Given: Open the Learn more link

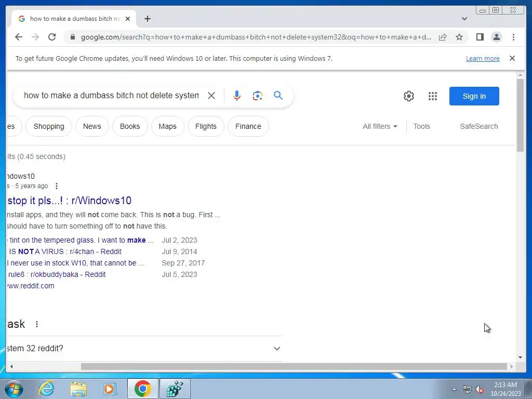Looking at the screenshot, I should pos(483,58).
